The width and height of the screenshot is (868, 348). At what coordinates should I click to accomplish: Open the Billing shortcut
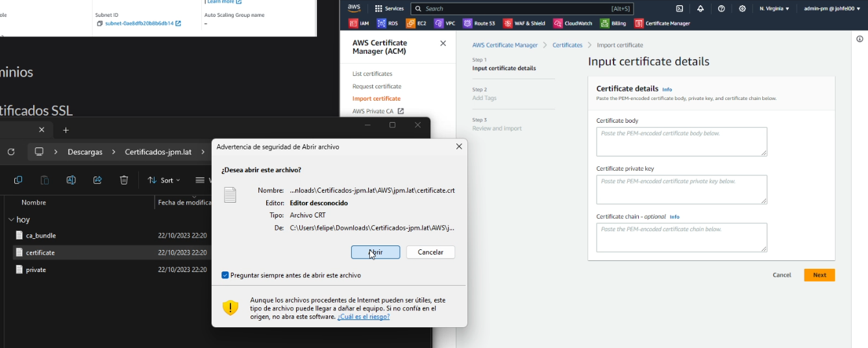pos(613,23)
